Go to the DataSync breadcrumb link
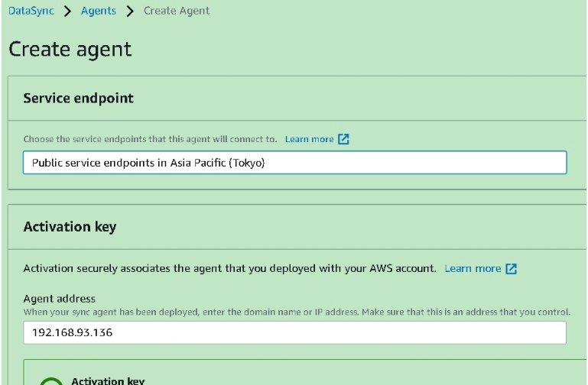Screen dimensions: 588x385 click(x=31, y=11)
